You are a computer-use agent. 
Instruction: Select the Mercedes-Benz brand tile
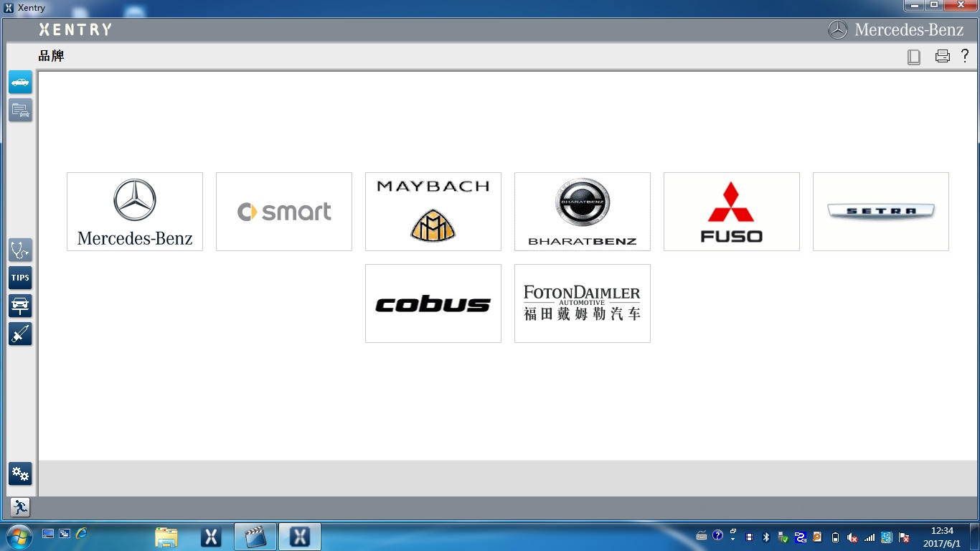coord(135,212)
